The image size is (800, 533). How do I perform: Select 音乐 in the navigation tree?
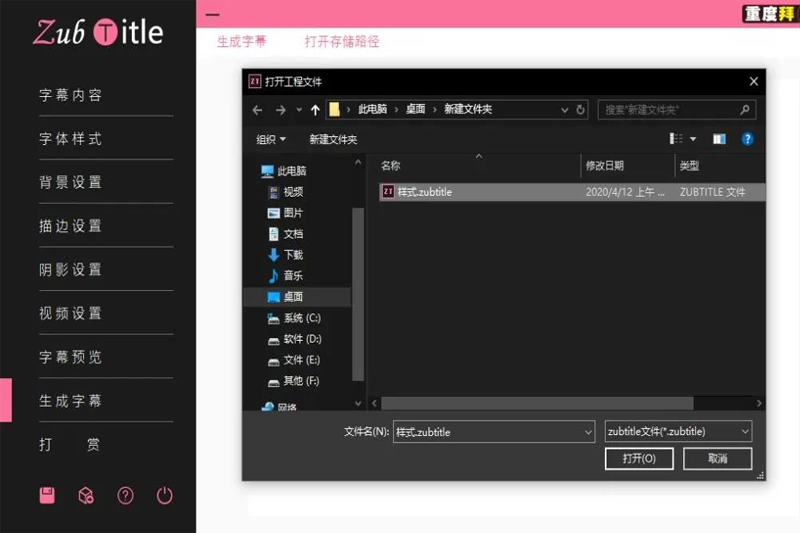coord(285,275)
